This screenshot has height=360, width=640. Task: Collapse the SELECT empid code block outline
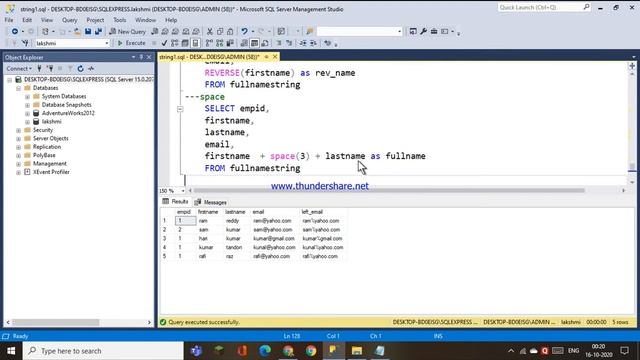pyautogui.click(x=180, y=109)
